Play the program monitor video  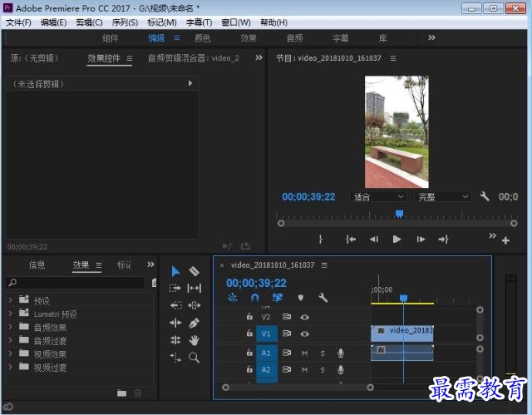coord(397,240)
